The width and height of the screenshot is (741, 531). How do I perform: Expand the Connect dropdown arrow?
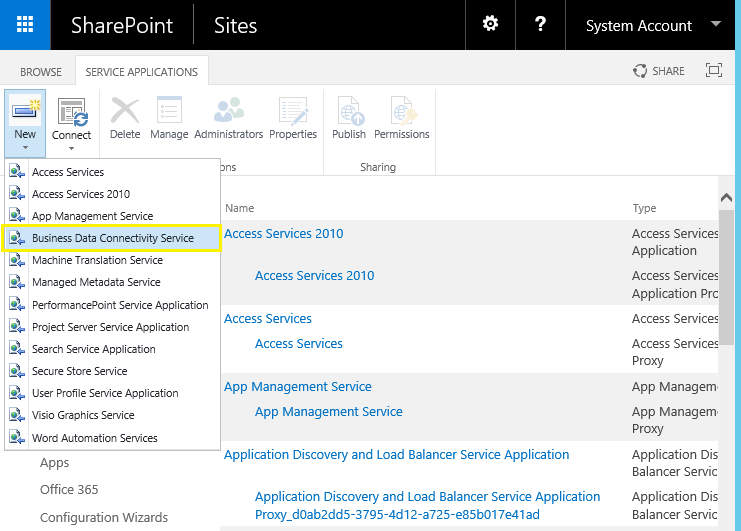pyautogui.click(x=71, y=149)
